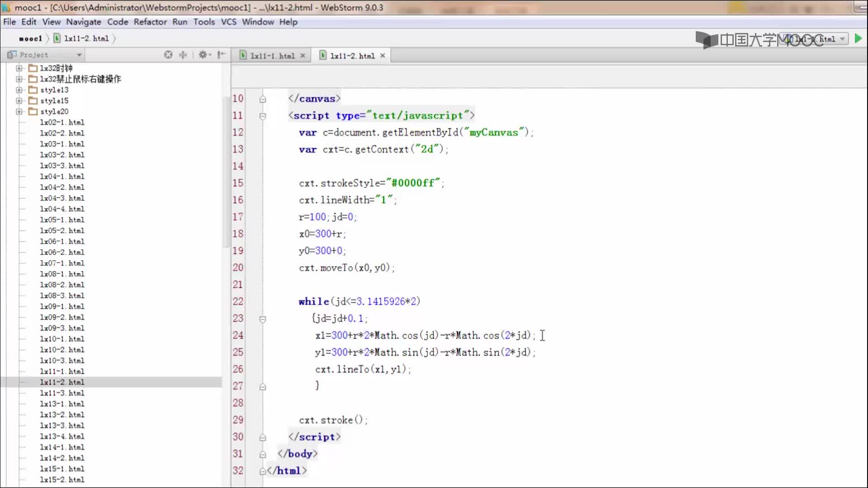Toggle fold marker at line 32
The width and height of the screenshot is (868, 488).
[263, 471]
